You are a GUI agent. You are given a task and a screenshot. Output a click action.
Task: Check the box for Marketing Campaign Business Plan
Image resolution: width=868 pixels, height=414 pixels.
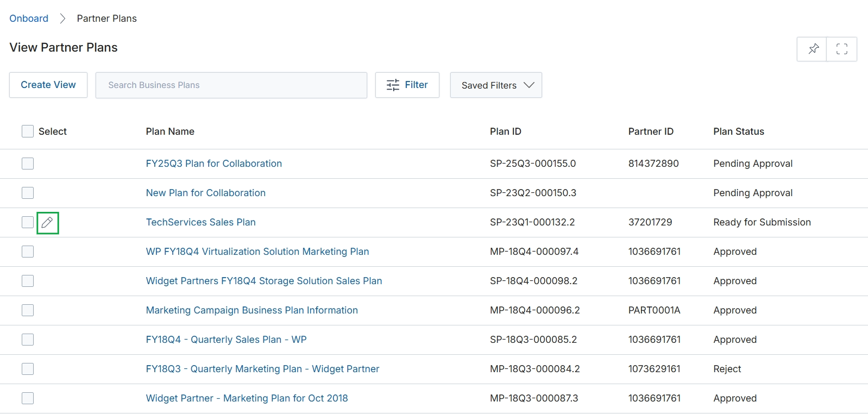click(28, 310)
